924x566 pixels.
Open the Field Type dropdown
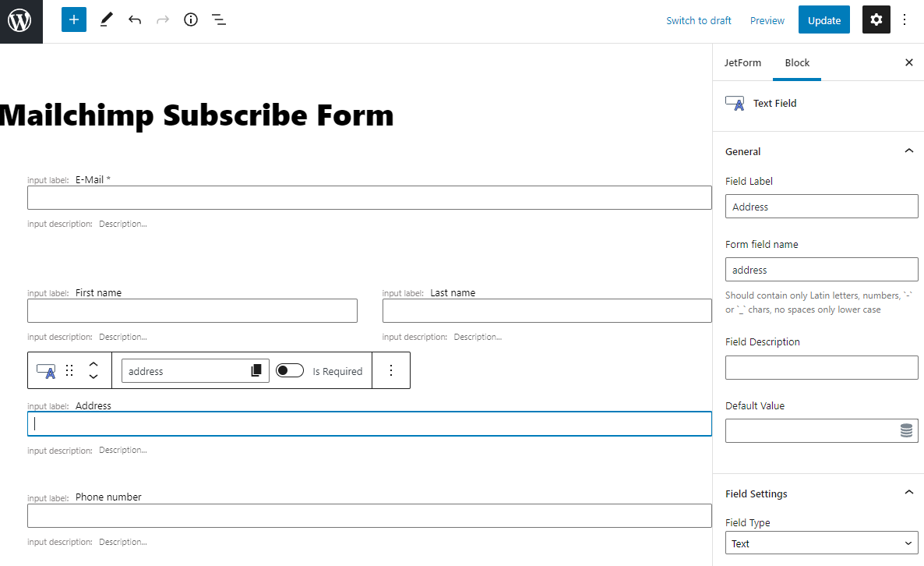[x=821, y=543]
